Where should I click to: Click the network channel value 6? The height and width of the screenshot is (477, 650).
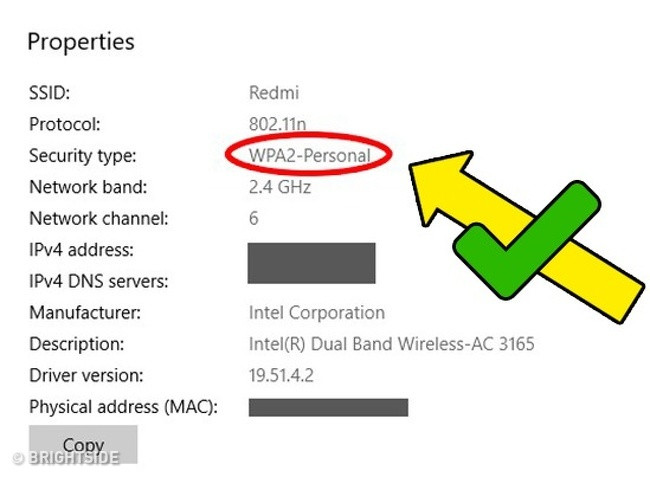click(x=253, y=218)
